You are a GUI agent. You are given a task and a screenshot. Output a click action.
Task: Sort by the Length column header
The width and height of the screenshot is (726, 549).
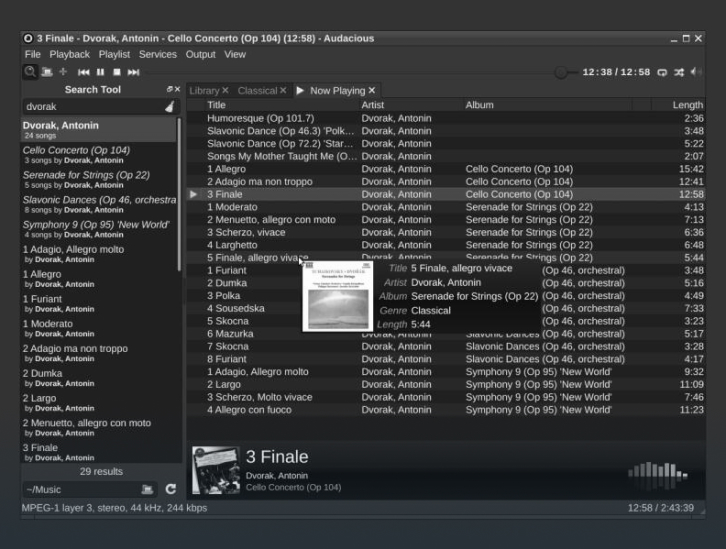[679, 105]
